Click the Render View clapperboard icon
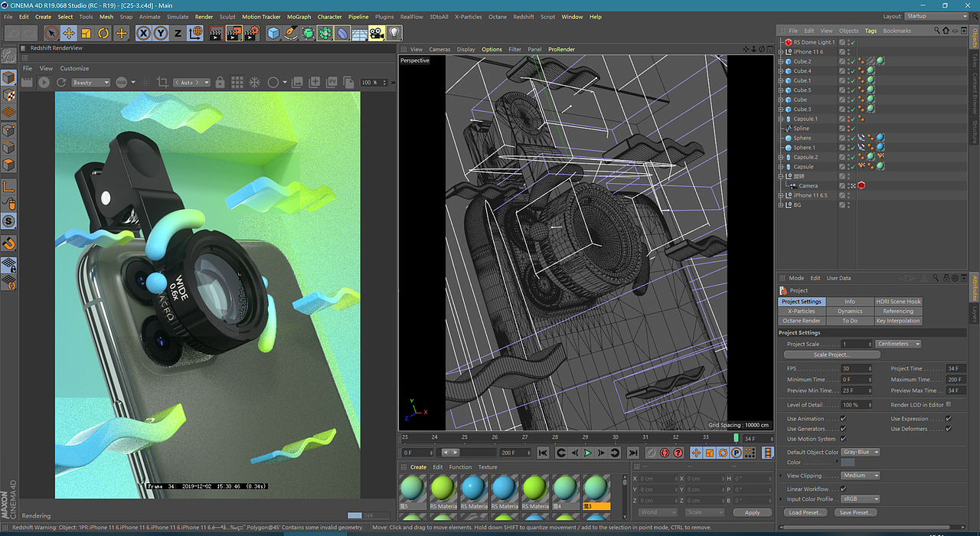The width and height of the screenshot is (980, 536). tap(217, 33)
